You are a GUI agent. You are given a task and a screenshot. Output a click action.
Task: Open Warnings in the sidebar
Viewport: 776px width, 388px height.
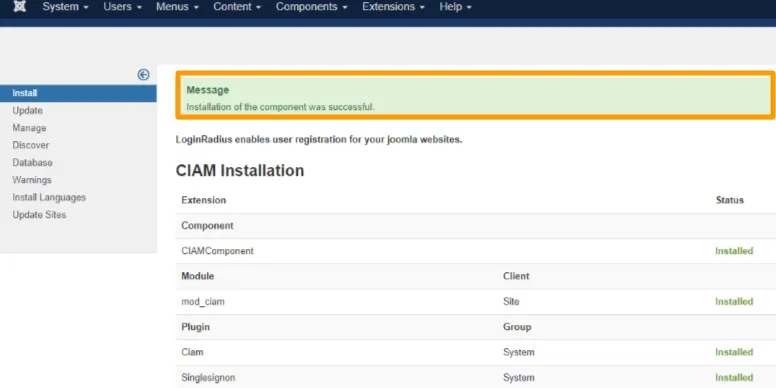click(32, 180)
